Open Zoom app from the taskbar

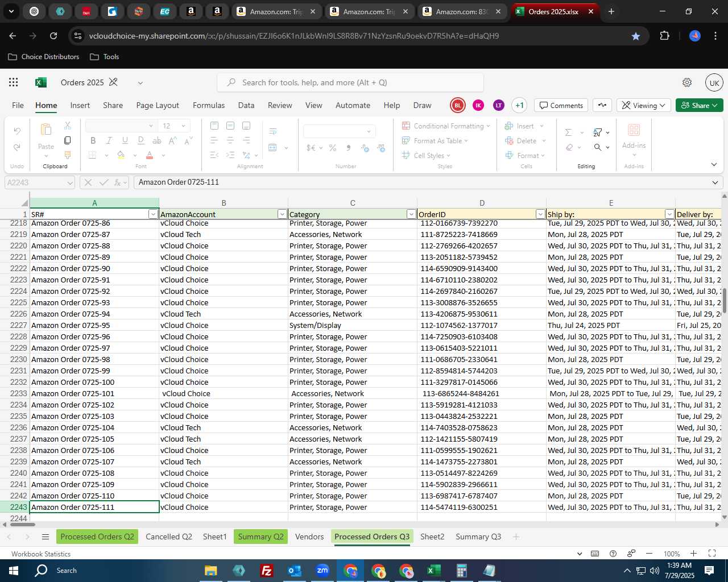pos(322,571)
